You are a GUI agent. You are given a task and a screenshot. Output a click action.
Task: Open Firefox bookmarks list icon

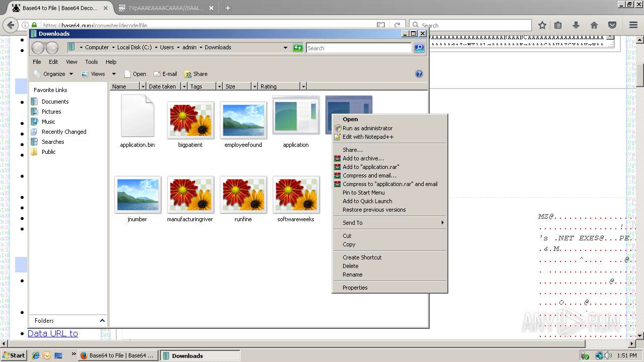click(558, 25)
